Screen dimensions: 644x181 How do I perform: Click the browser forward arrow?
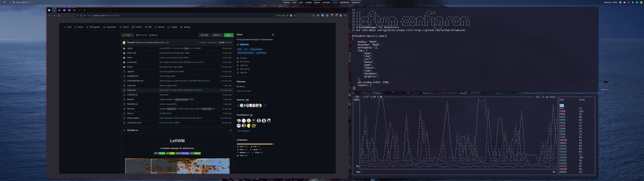click(54, 16)
